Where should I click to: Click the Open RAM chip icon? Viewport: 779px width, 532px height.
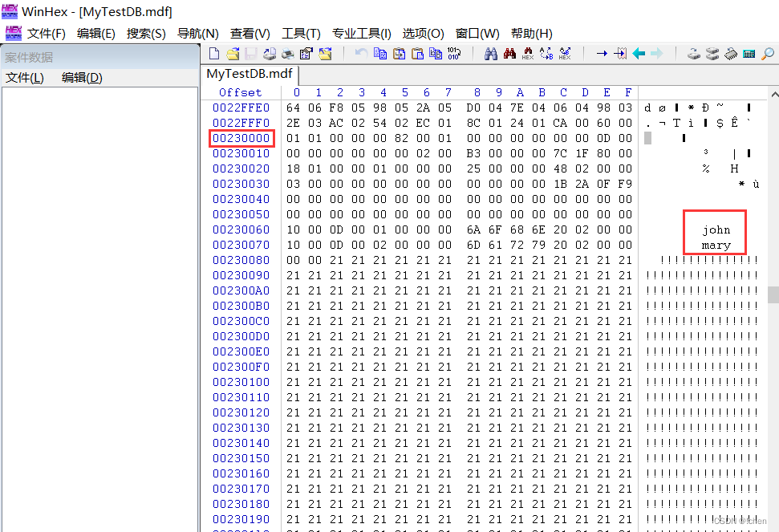pos(731,54)
